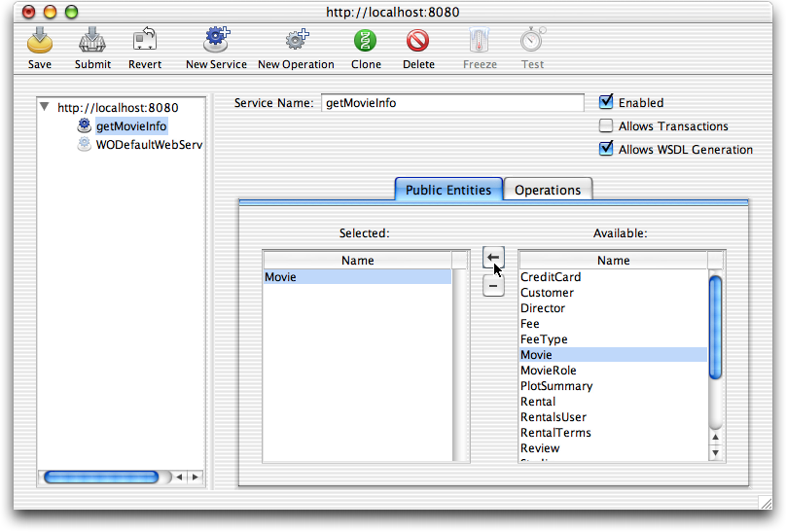Select getMovieInfo service in the tree

[x=131, y=125]
